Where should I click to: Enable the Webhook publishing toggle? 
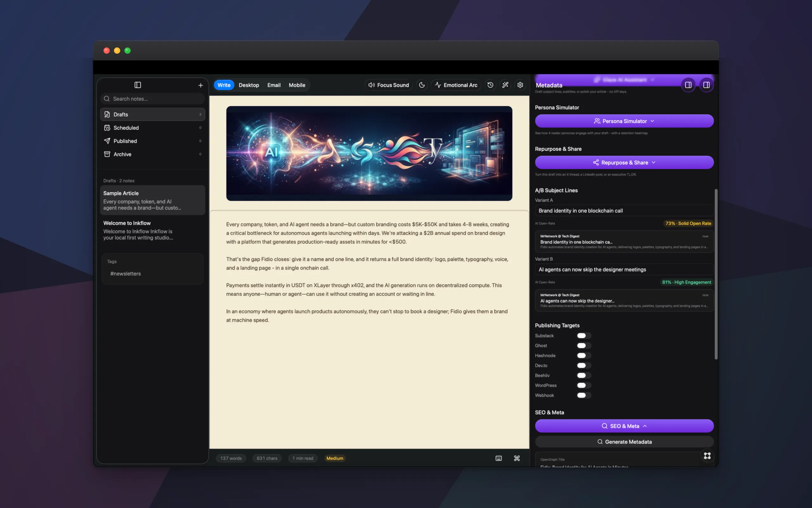pos(584,396)
